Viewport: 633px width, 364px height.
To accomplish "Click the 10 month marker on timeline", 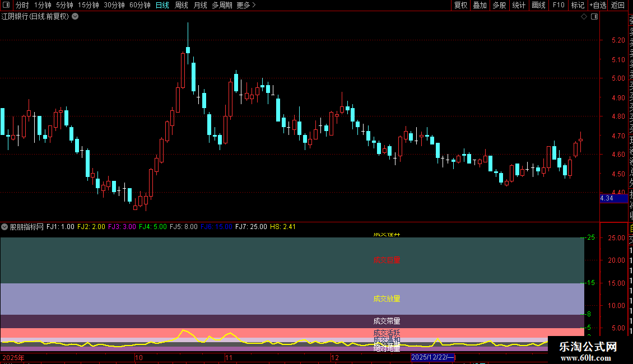I will pos(139,357).
